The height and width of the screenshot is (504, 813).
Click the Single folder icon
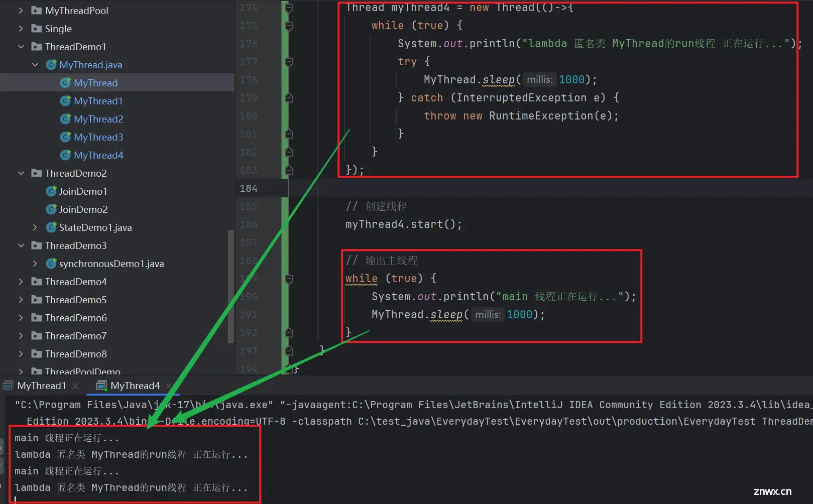[x=37, y=29]
